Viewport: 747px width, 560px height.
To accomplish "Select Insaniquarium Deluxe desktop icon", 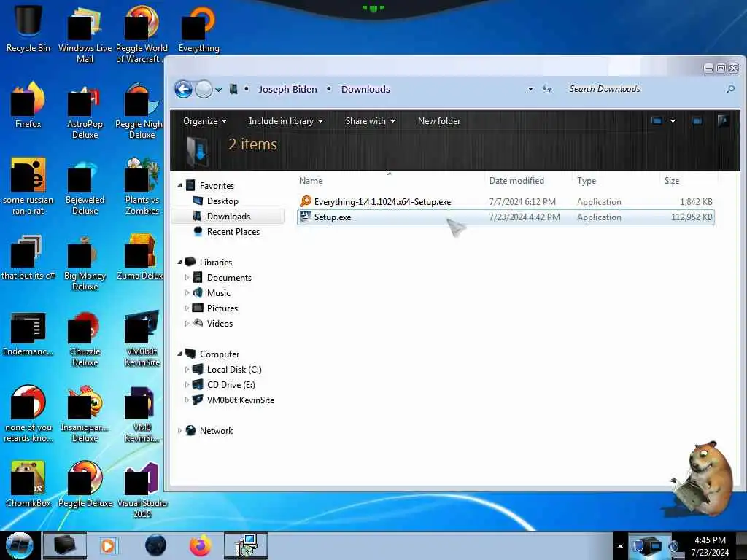I will (x=85, y=413).
